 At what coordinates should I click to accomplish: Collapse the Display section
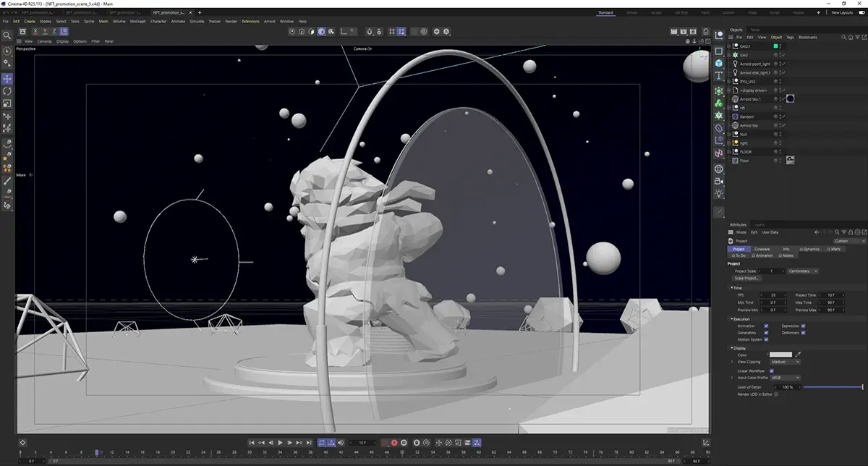[731, 348]
